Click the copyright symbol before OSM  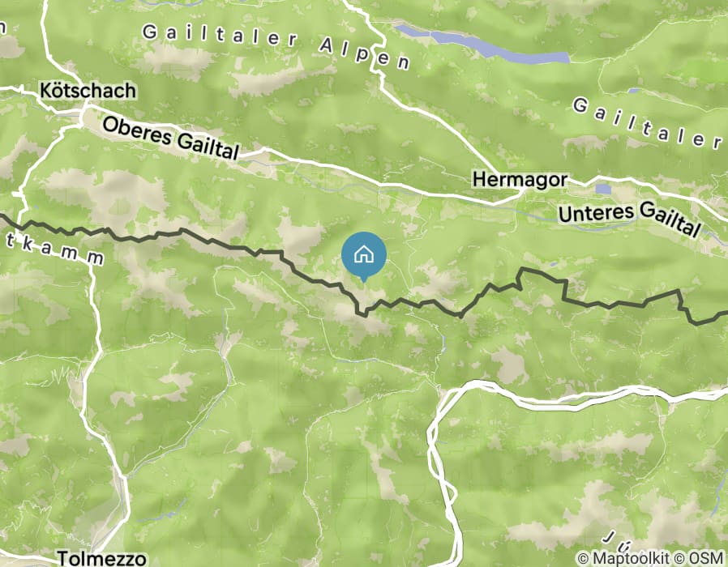click(x=679, y=558)
